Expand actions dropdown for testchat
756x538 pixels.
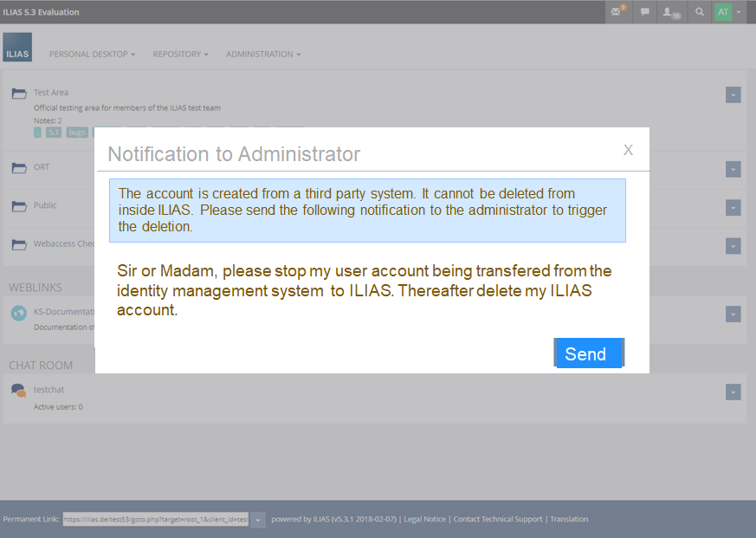(x=733, y=392)
